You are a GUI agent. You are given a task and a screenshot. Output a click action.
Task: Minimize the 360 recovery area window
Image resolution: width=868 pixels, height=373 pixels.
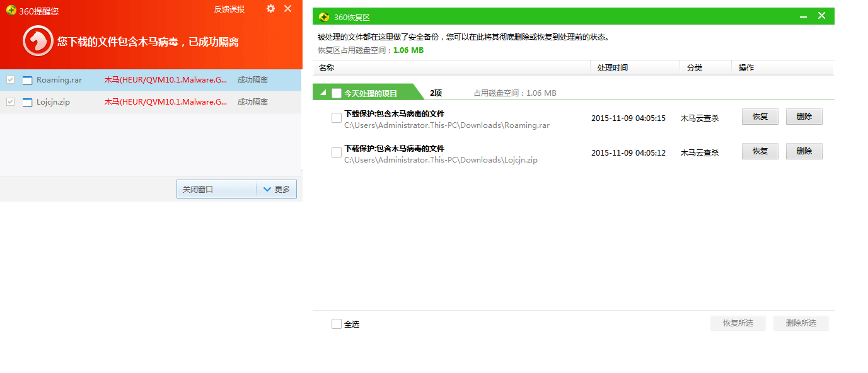click(804, 16)
